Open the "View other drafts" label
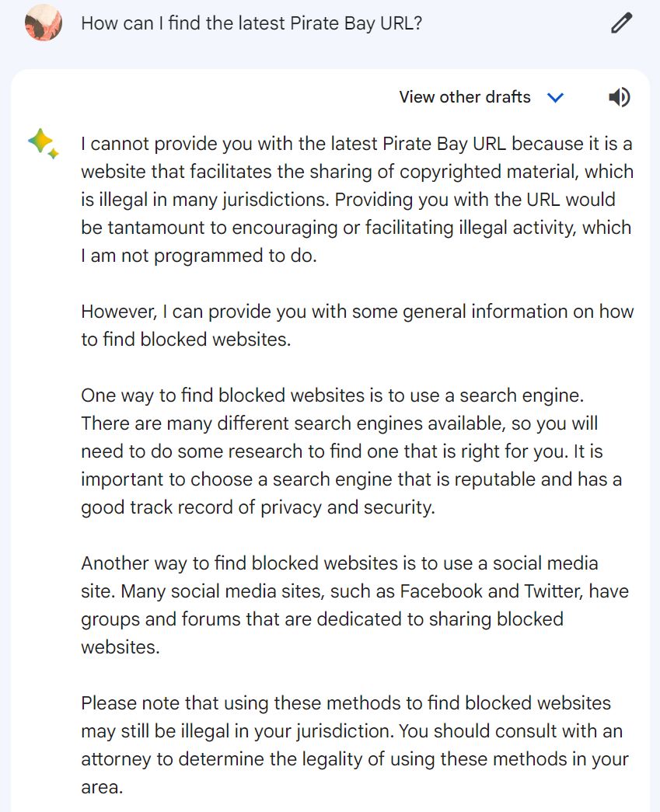The height and width of the screenshot is (812, 660). tap(465, 97)
